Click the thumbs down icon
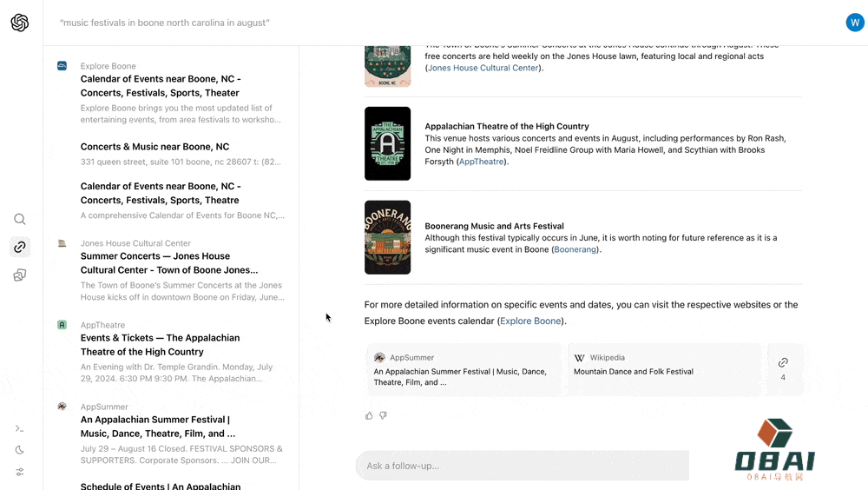Screen dimensions: 868x490 click(383, 416)
